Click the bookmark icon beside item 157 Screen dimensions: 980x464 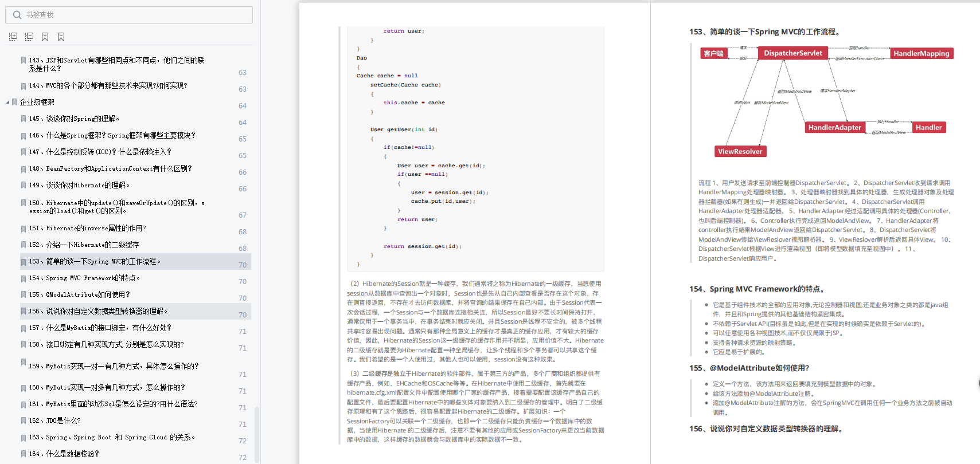[24, 328]
